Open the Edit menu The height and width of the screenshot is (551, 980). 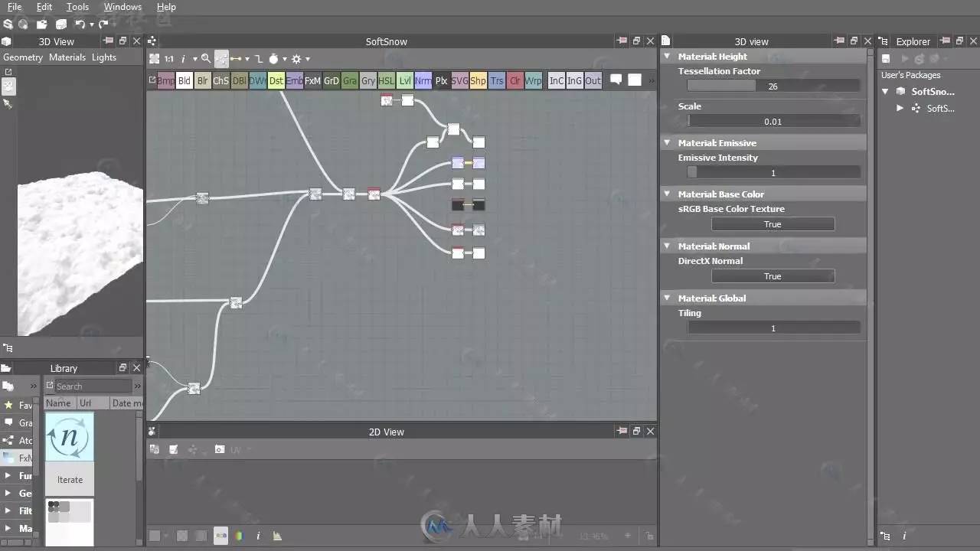click(x=44, y=7)
